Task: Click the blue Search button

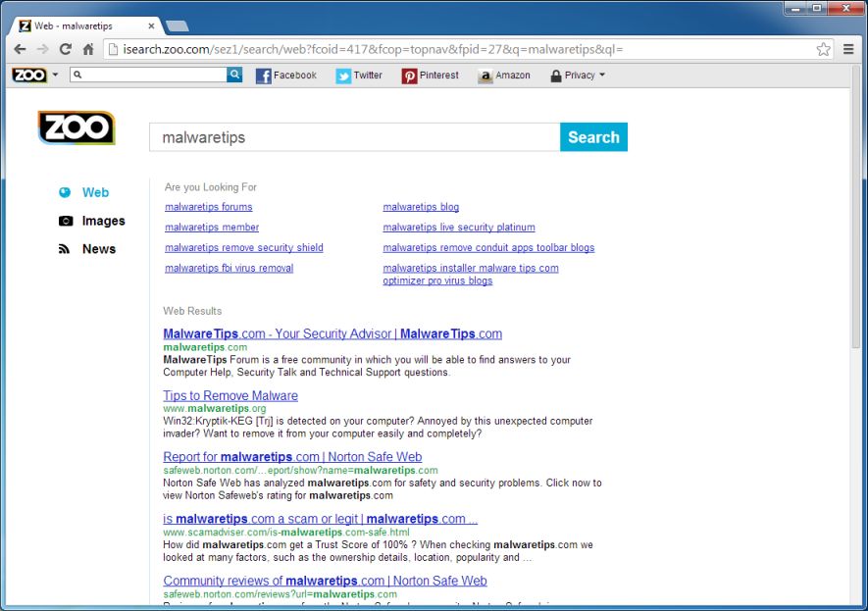Action: [593, 136]
